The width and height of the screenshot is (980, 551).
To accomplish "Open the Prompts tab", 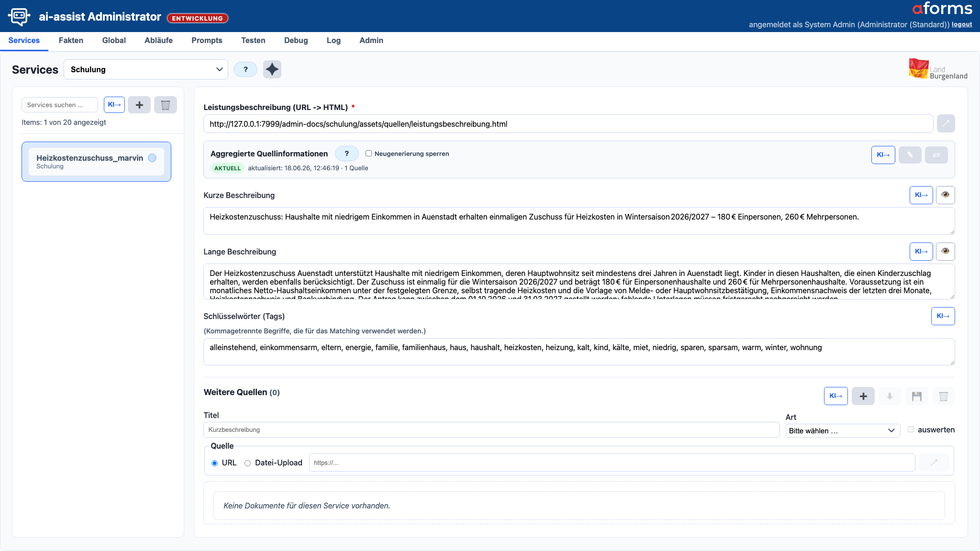I will (x=207, y=41).
